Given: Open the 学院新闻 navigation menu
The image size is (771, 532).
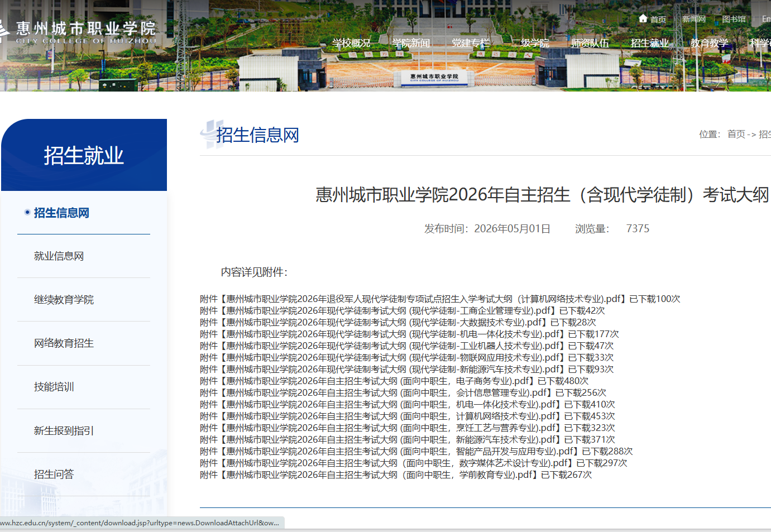Looking at the screenshot, I should pos(411,43).
